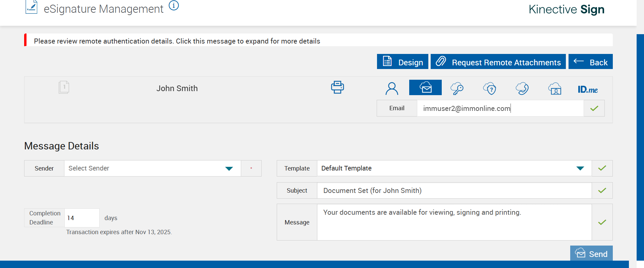Screen dimensions: 644x268
Task: Choose the cloud key password authentication icon
Action: tap(457, 88)
